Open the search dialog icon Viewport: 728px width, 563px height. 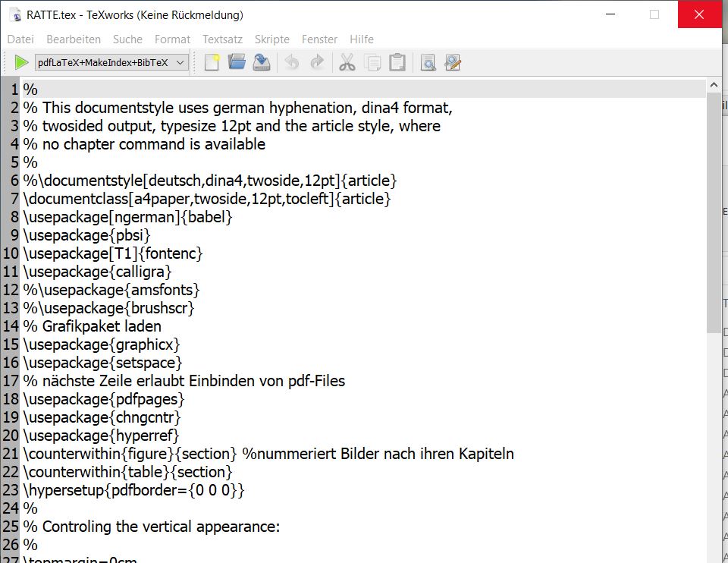pyautogui.click(x=428, y=62)
